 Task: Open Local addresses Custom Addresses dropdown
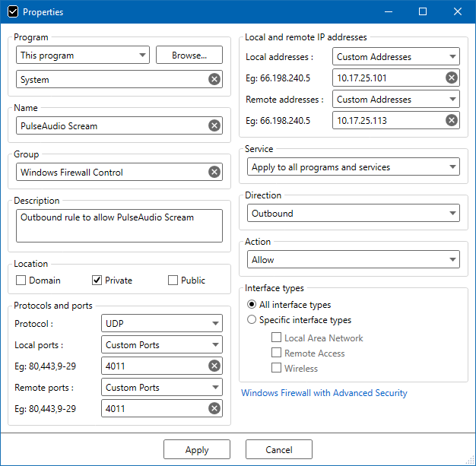tap(396, 56)
